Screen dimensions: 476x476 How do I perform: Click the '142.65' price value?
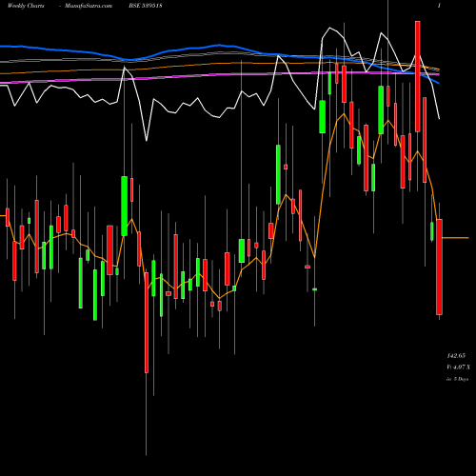(x=456, y=356)
